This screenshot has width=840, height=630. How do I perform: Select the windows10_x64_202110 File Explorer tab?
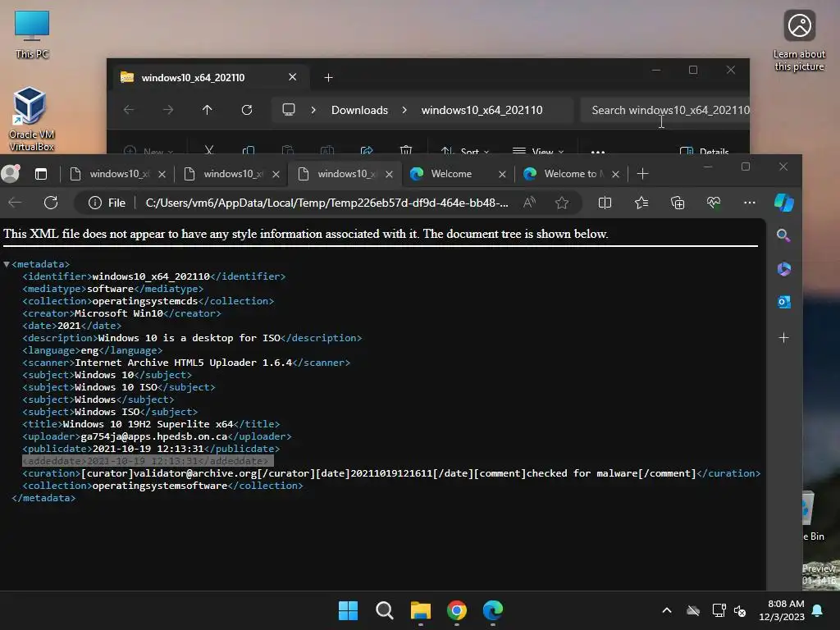pos(209,78)
